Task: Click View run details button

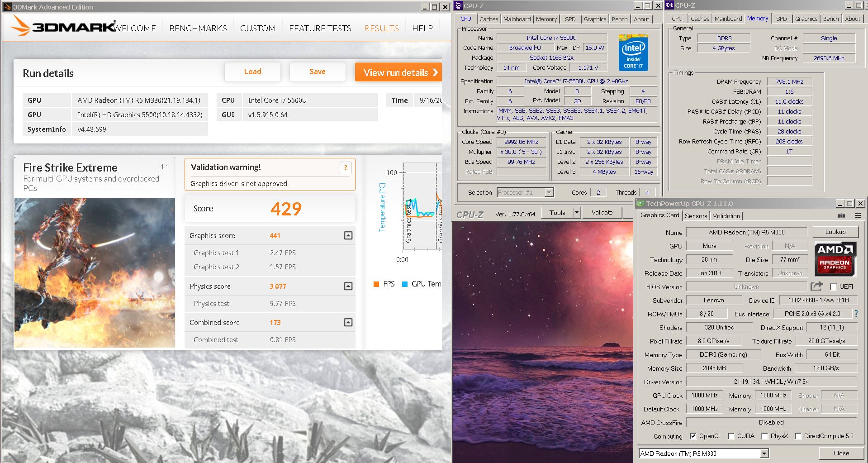Action: click(398, 72)
